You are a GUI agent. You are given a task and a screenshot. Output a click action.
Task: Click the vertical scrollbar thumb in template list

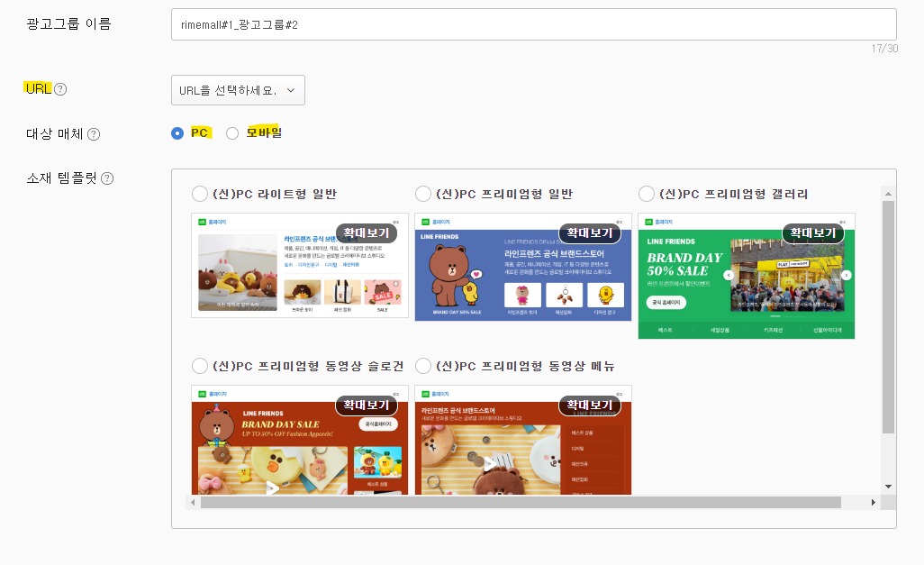(888, 317)
